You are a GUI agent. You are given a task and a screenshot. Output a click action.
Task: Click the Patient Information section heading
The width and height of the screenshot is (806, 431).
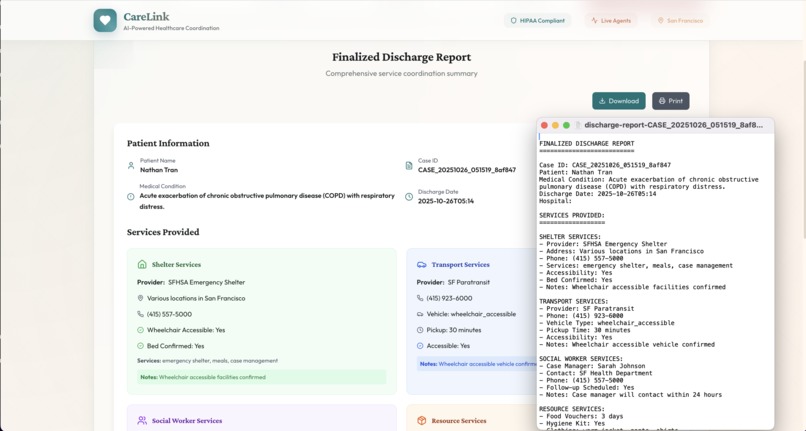[x=168, y=143]
